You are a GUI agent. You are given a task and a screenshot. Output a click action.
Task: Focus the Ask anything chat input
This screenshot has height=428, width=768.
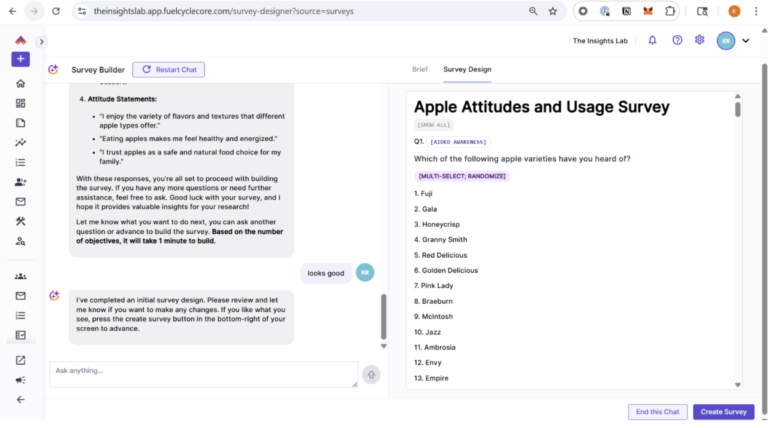pos(203,374)
